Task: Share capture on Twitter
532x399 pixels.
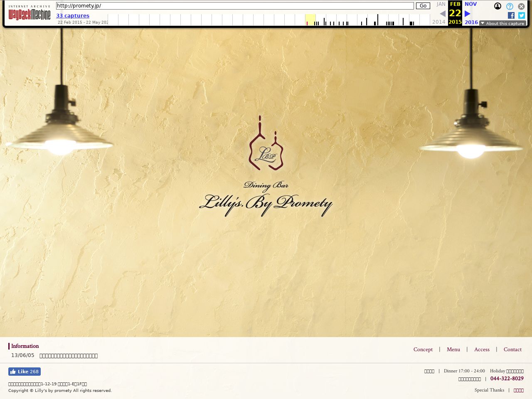Action: [x=521, y=15]
